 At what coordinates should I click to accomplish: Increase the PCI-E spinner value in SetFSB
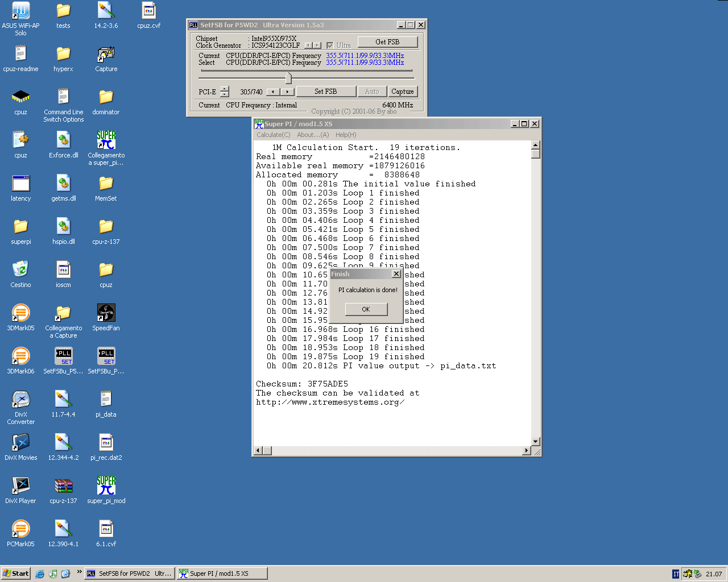(x=224, y=89)
